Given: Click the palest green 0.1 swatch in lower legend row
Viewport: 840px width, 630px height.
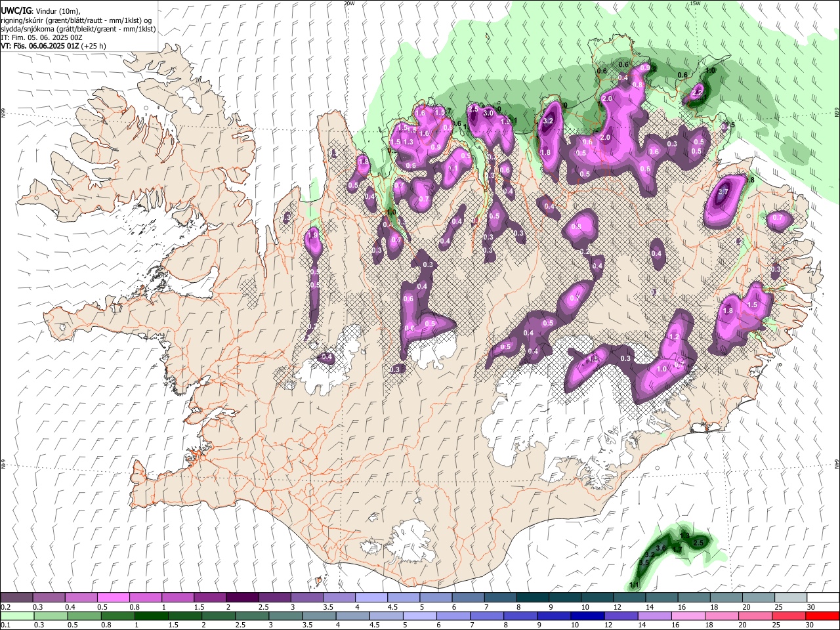Looking at the screenshot, I should [x=17, y=616].
